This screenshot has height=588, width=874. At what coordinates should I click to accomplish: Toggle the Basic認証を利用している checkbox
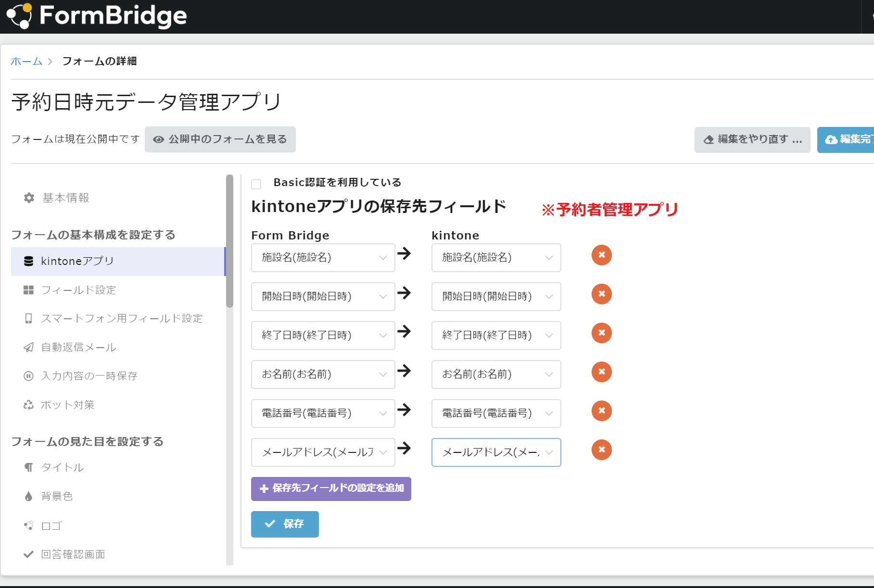coord(256,184)
